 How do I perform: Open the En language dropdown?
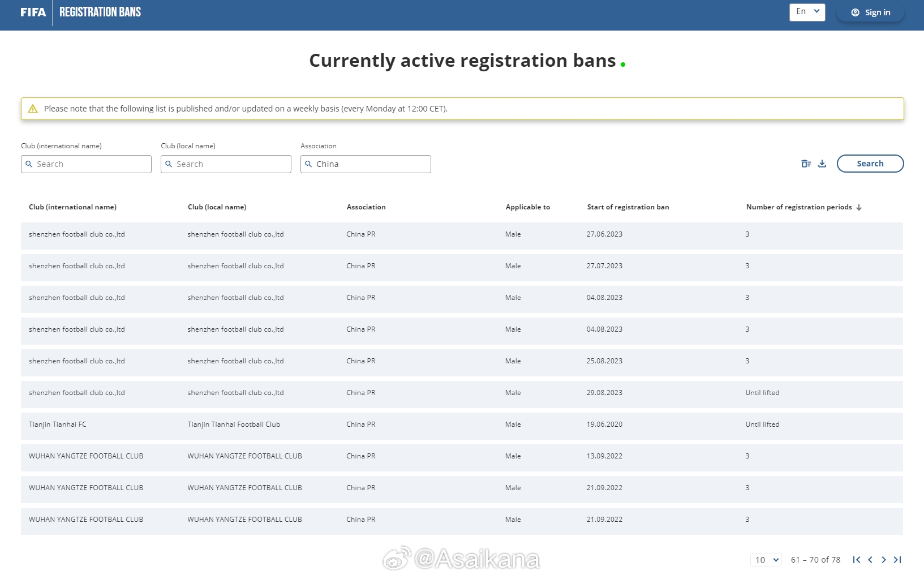[x=807, y=12]
